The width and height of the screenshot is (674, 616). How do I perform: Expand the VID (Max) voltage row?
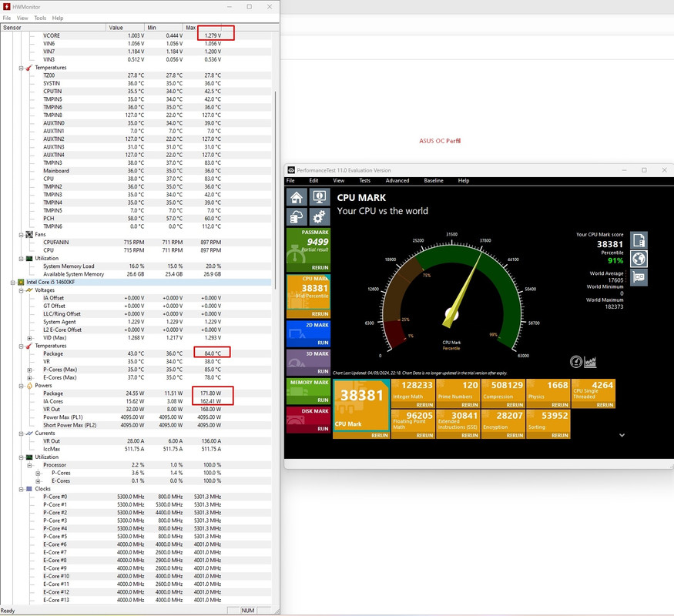[30, 338]
